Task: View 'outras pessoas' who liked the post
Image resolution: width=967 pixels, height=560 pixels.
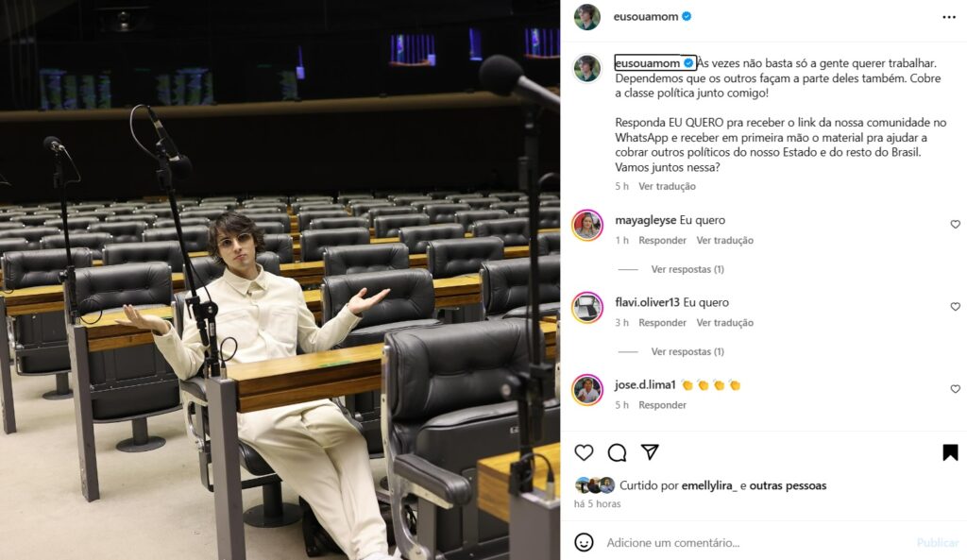Action: pos(788,485)
